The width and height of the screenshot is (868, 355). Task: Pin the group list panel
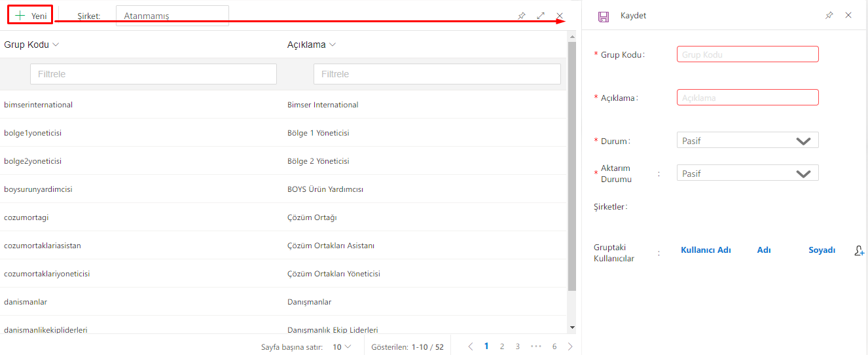(x=522, y=16)
